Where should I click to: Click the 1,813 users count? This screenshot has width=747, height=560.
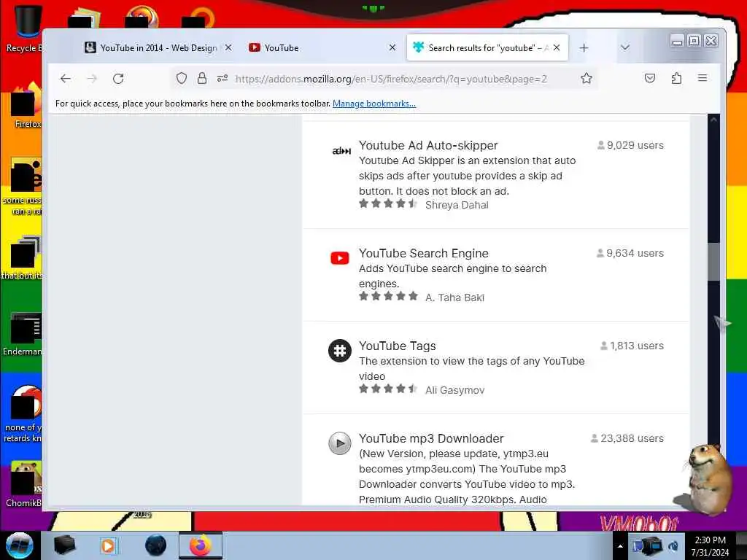coord(632,346)
